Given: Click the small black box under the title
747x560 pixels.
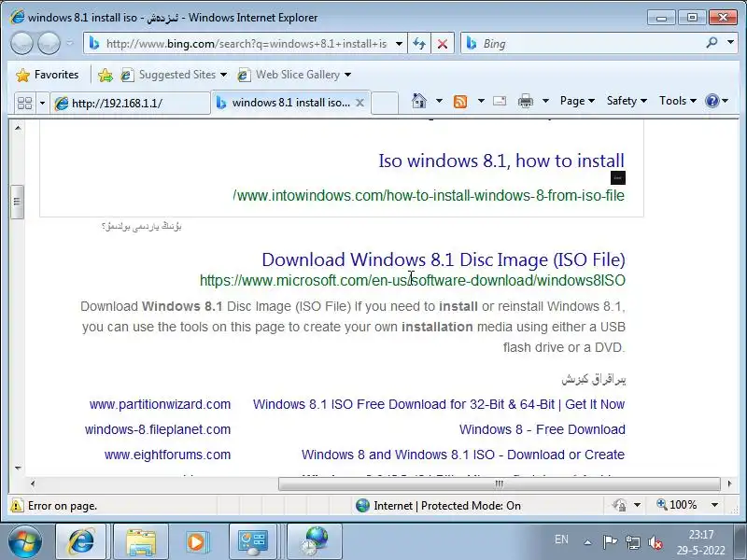Looking at the screenshot, I should (618, 178).
